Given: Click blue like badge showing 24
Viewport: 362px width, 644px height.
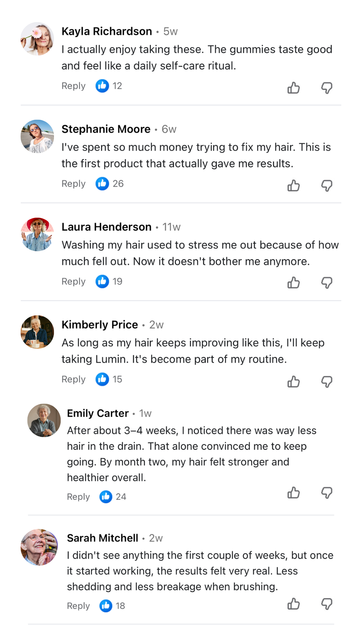Looking at the screenshot, I should 106,497.
